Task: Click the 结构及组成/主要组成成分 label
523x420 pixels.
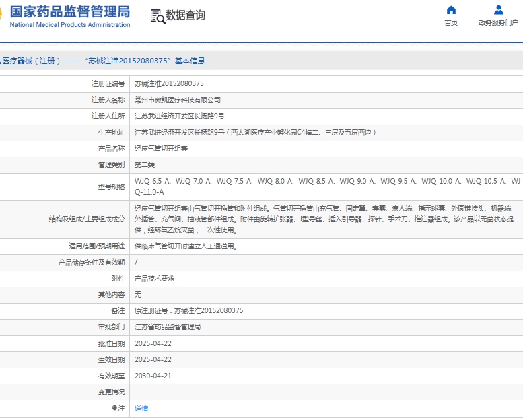Action: [87, 219]
